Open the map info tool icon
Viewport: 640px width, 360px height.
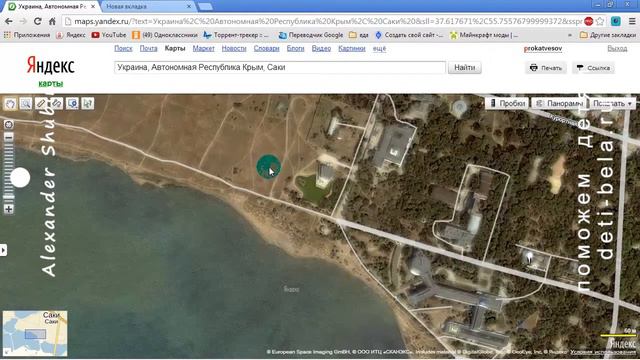72,104
